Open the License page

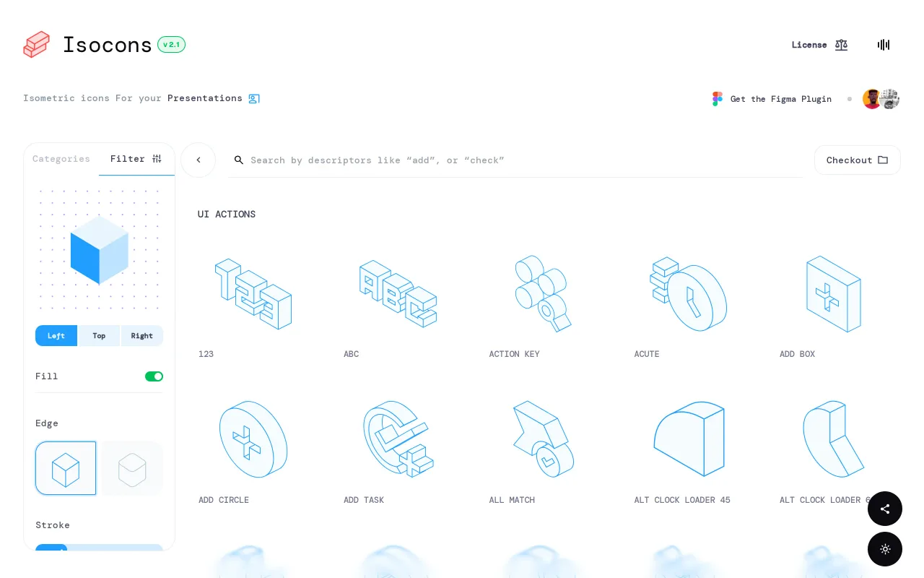point(820,45)
